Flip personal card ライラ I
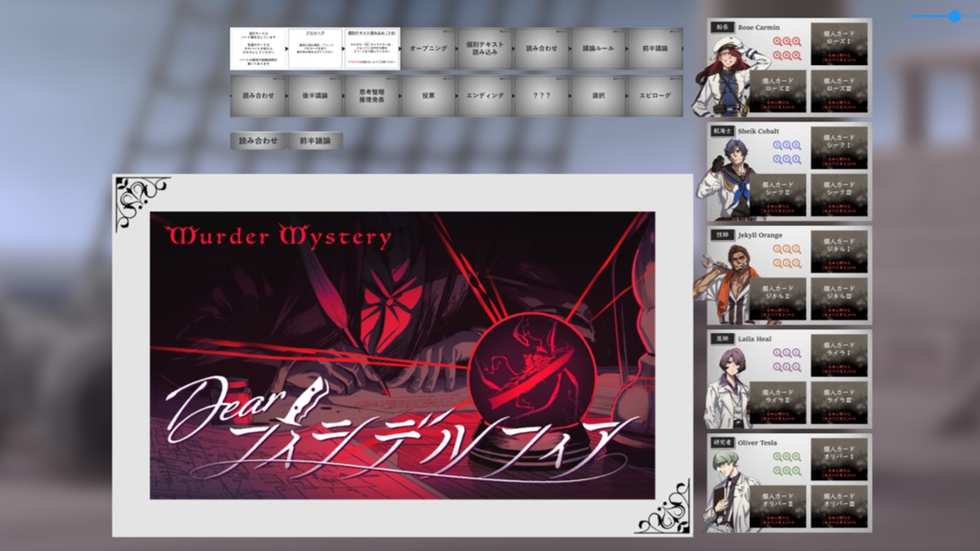The height and width of the screenshot is (551, 980). tap(838, 356)
